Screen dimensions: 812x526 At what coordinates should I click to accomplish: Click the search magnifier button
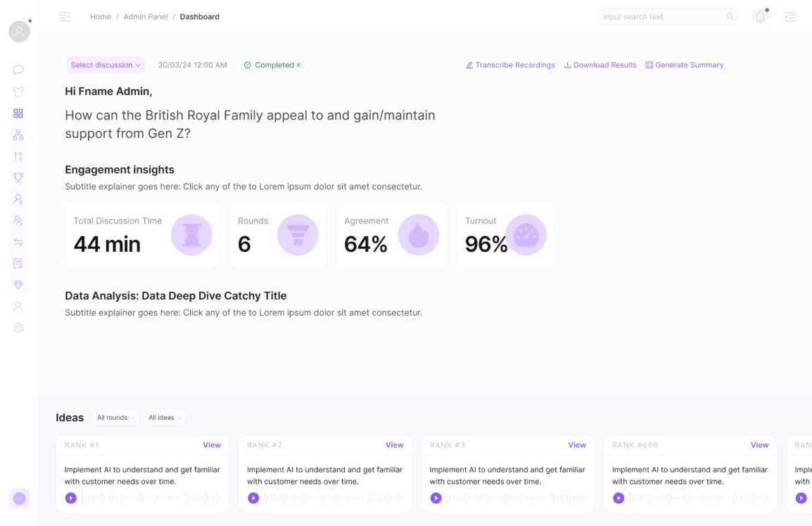click(x=730, y=17)
